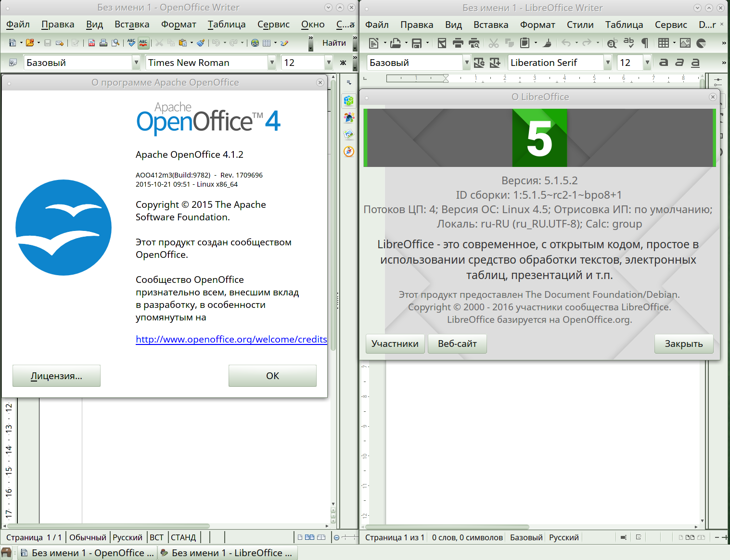
Task: Click Open icon in LibreOffice toolbar
Action: point(396,43)
